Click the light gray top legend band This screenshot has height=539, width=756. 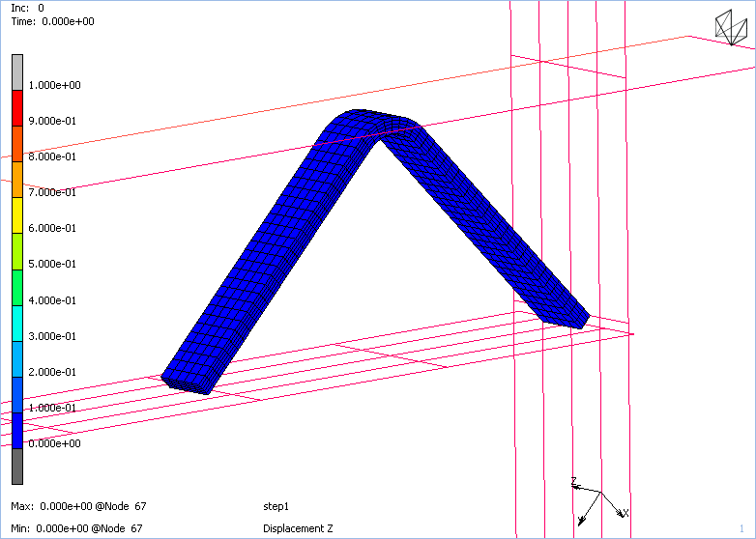pos(16,71)
